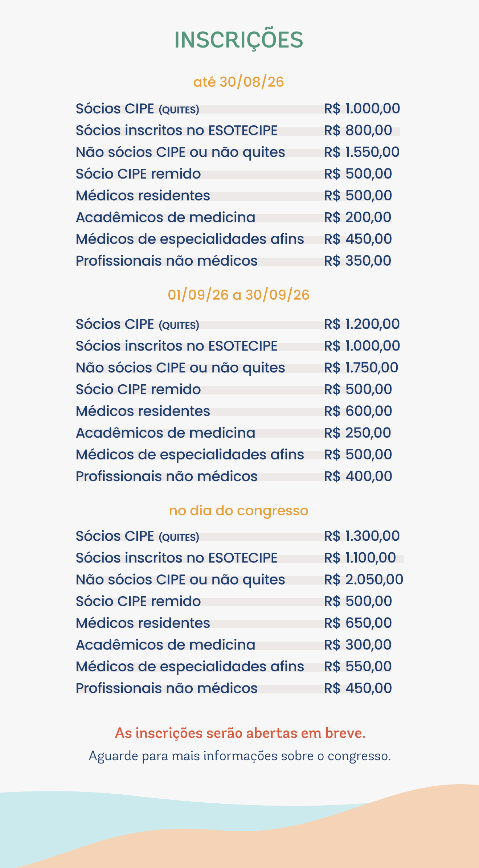Select the R$ 350,00 non-medical professionals price

[x=357, y=261]
